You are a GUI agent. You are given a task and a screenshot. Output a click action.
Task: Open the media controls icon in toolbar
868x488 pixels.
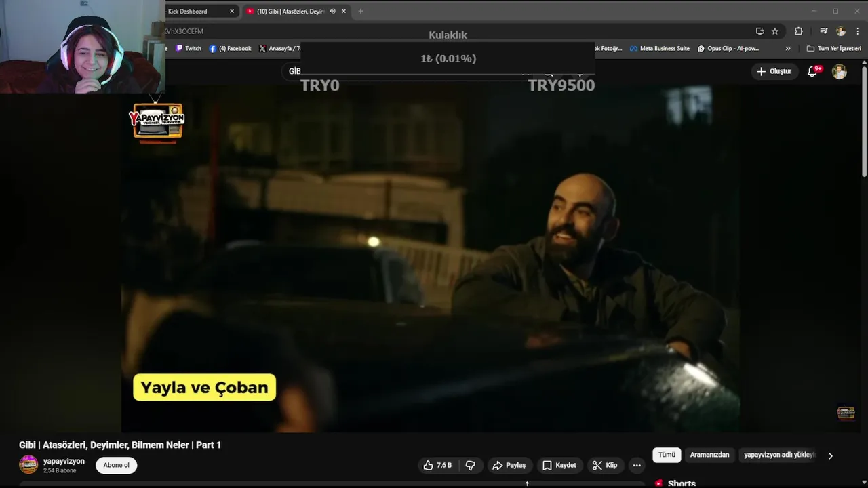point(823,31)
